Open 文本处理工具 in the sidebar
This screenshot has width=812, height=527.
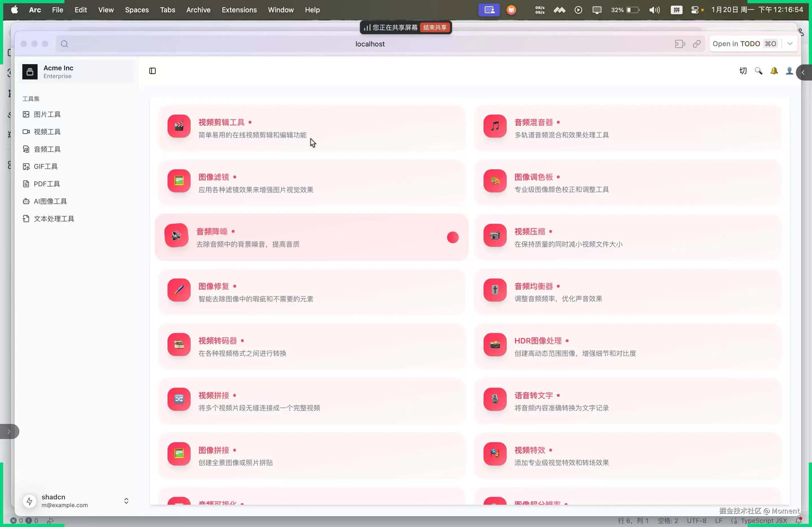[x=76, y=219]
